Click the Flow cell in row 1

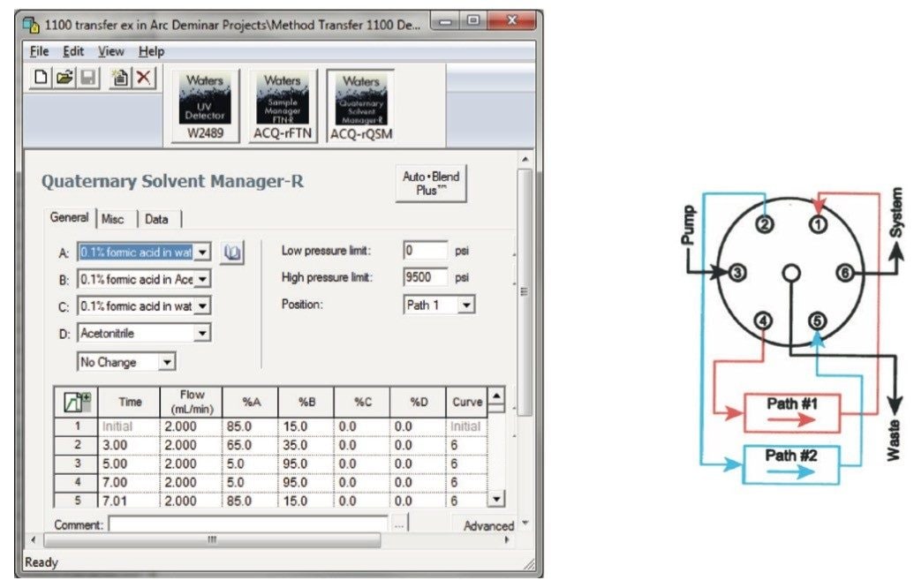click(x=192, y=426)
